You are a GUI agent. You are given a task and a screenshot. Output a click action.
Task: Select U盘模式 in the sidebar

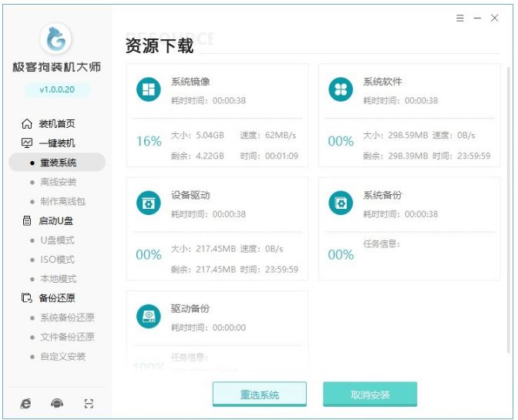[x=57, y=240]
